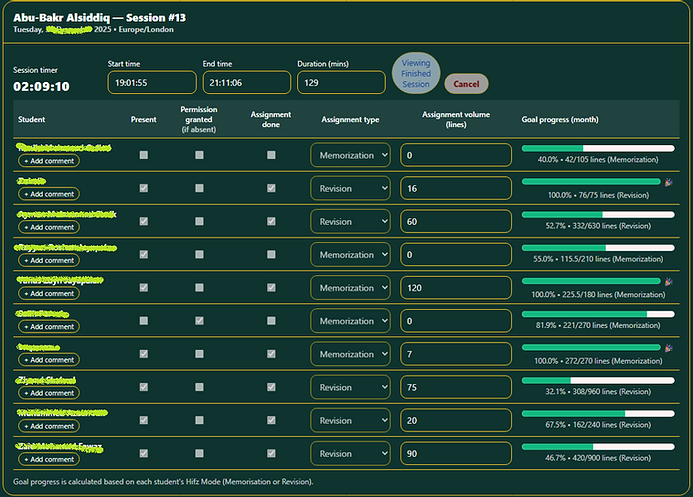Expand Memorization dropdown in the 7-line row
This screenshot has width=693, height=497.
point(350,354)
